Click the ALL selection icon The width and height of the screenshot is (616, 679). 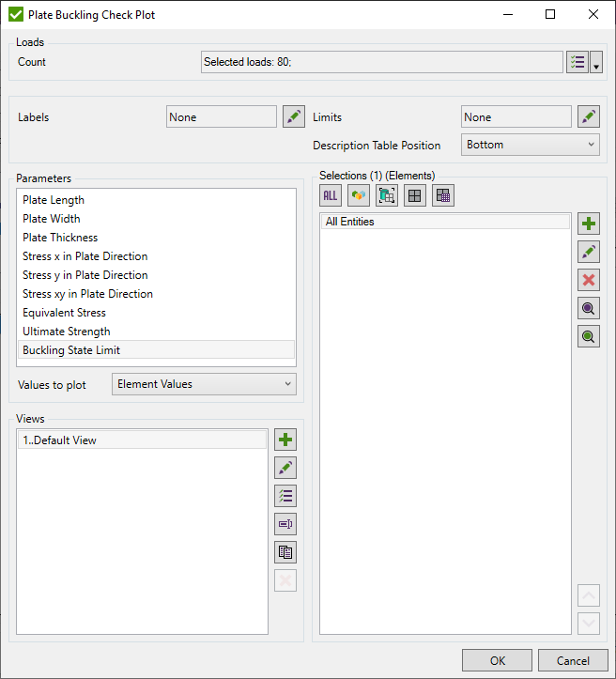[331, 195]
